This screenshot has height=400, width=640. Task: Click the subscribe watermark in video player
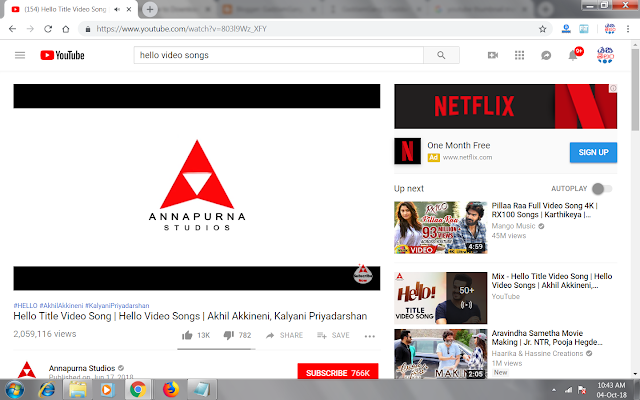[363, 275]
